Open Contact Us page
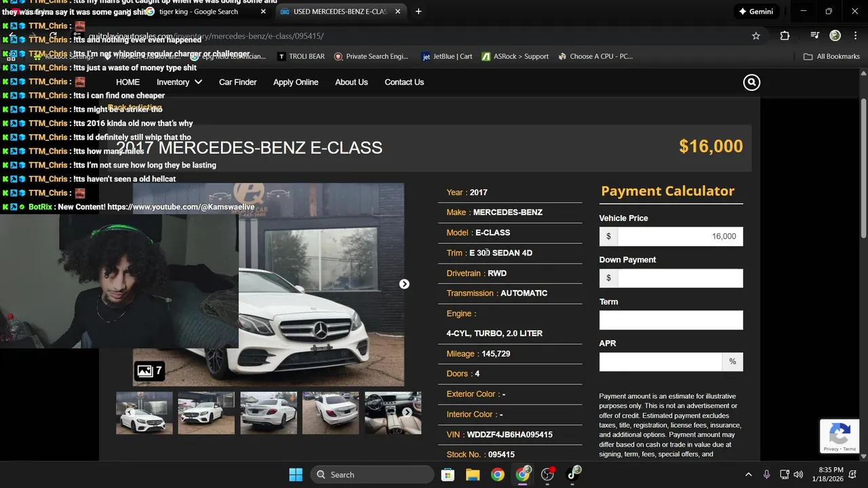 pyautogui.click(x=404, y=82)
